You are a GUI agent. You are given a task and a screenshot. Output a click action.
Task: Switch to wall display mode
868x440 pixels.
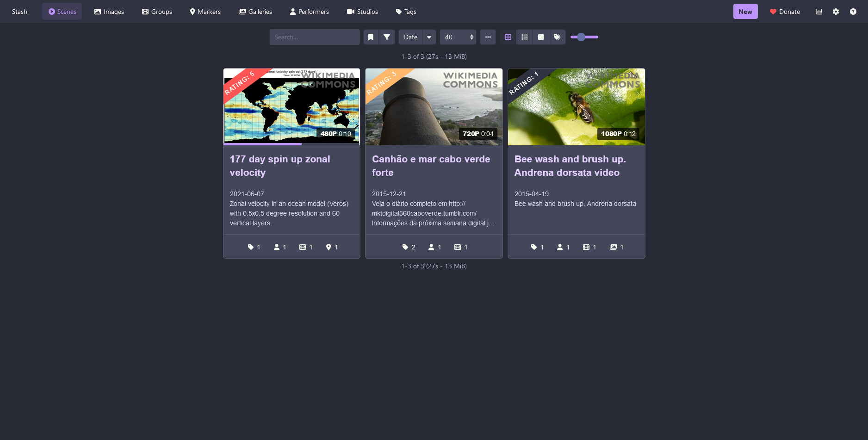click(540, 37)
